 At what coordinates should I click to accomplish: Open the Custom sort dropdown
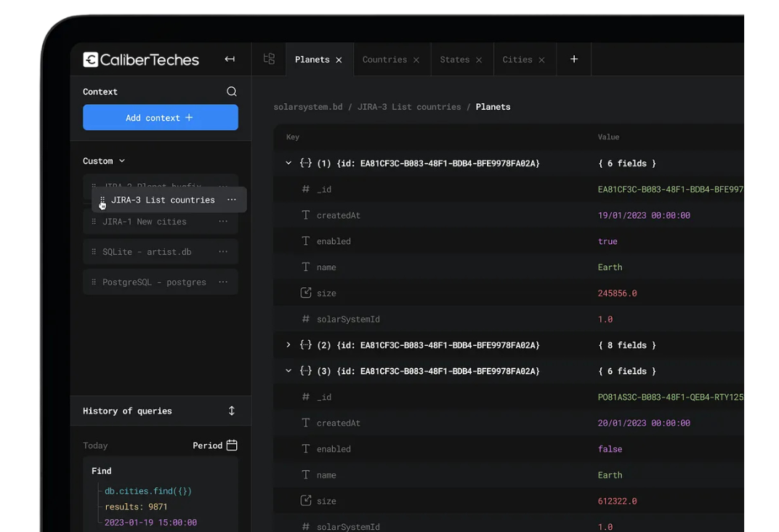(104, 161)
